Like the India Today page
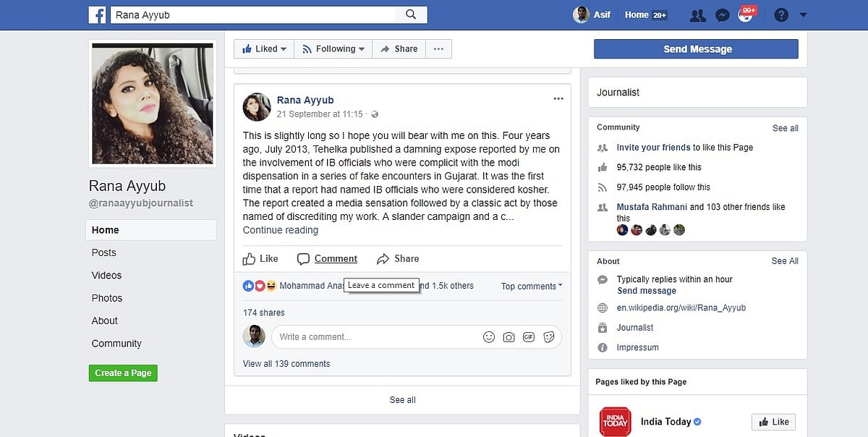This screenshot has width=868, height=437. [x=773, y=422]
